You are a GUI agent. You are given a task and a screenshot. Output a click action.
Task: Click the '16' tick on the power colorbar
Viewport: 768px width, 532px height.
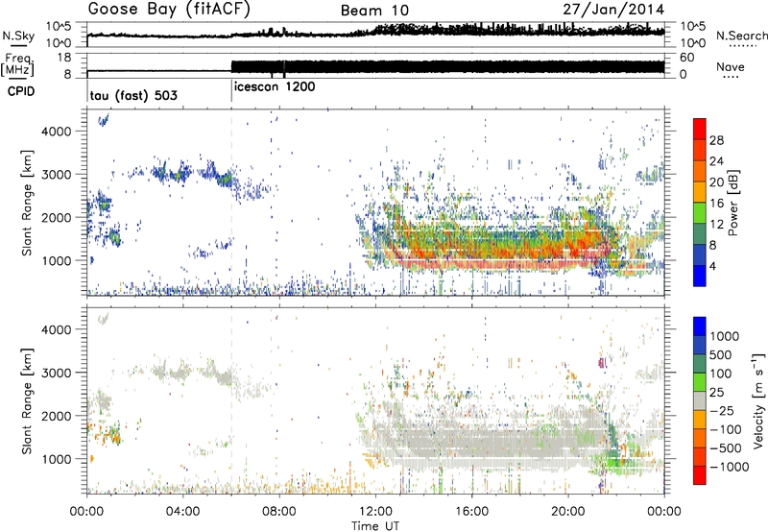[x=716, y=204]
